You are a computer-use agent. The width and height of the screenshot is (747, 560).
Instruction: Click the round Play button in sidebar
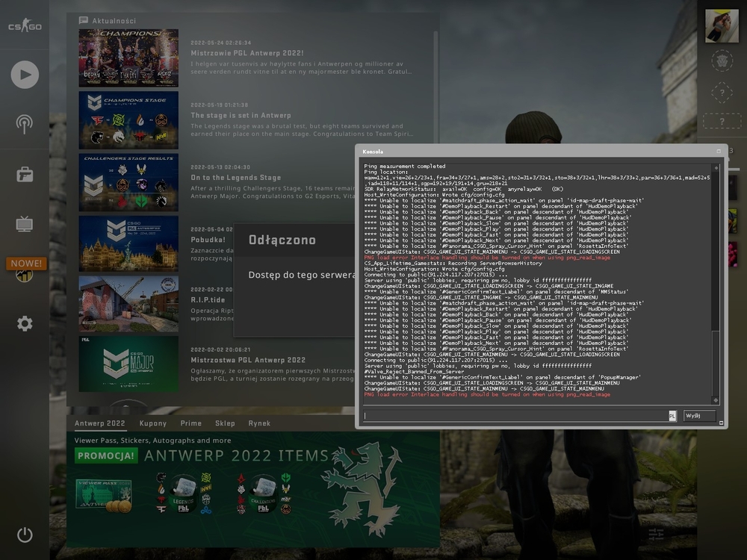(25, 75)
